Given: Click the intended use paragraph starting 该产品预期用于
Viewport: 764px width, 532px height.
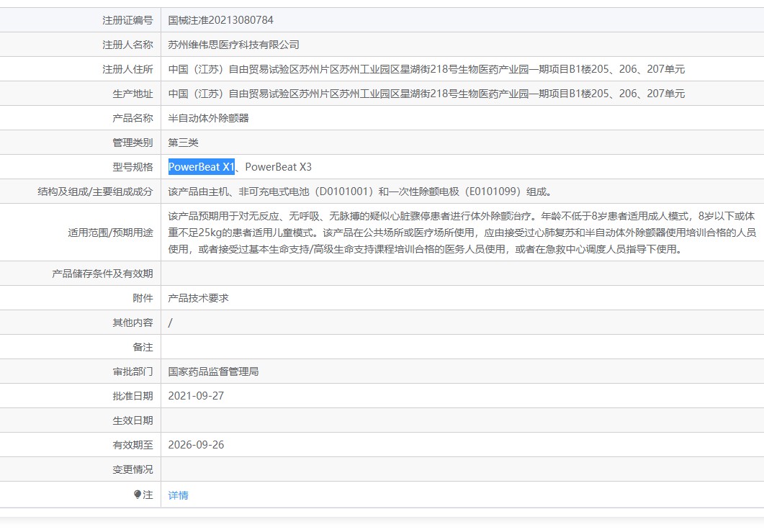Looking at the screenshot, I should pyautogui.click(x=462, y=233).
